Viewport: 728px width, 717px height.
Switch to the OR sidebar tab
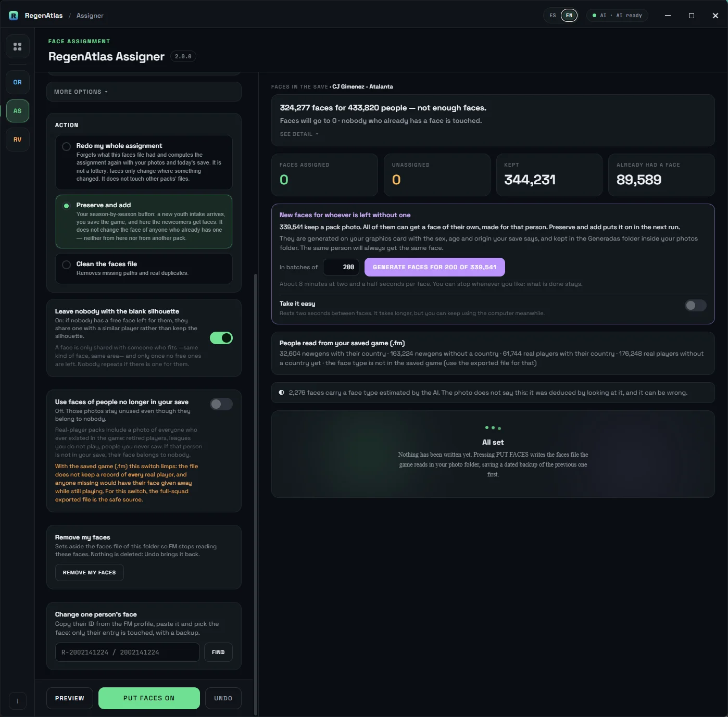[x=18, y=82]
